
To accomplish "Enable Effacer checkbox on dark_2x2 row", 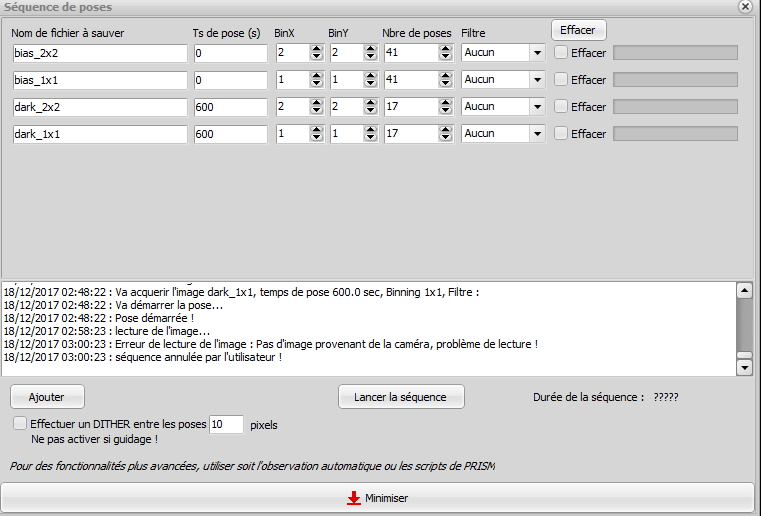I will [561, 106].
